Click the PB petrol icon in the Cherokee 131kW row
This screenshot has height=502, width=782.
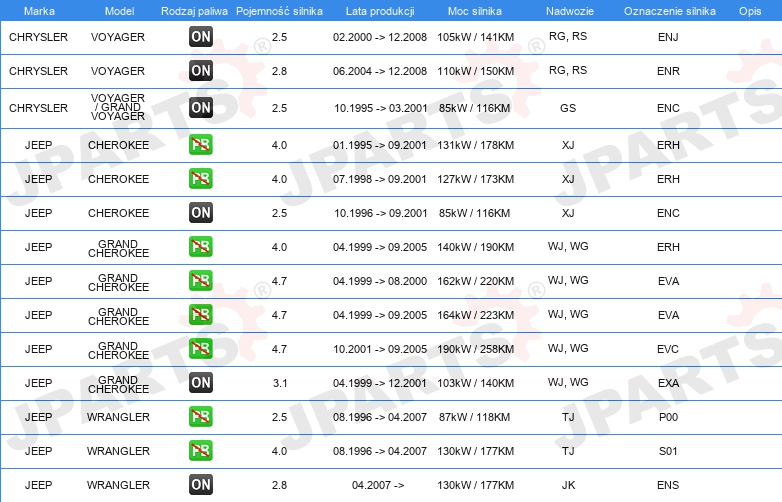(200, 145)
